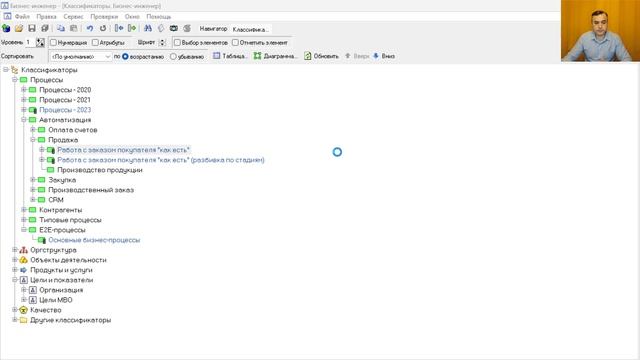The height and width of the screenshot is (360, 640).
Task: Click the Redo arrow icon
Action: 103,29
